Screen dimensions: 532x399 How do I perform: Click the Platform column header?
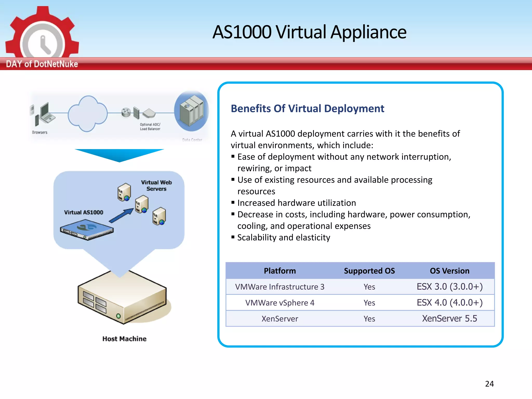(x=280, y=271)
